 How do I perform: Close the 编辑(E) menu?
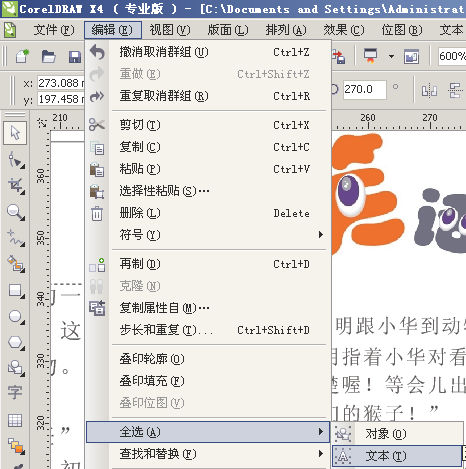click(112, 30)
